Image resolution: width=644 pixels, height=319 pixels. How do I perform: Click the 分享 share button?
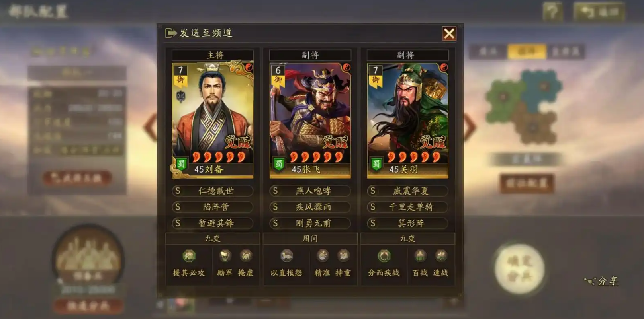601,281
